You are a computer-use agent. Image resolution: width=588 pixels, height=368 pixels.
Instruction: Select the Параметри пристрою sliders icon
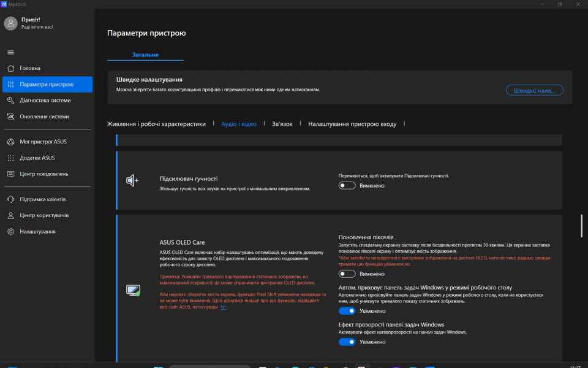point(10,85)
